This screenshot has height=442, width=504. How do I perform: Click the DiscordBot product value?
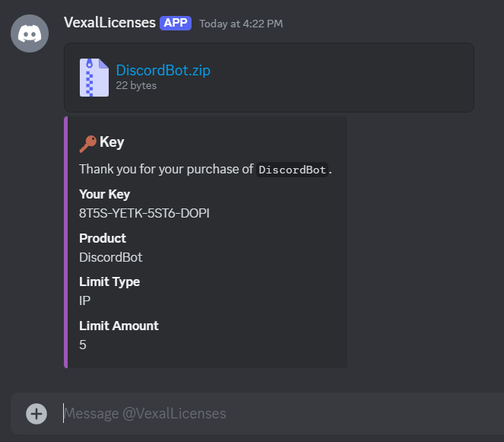[111, 257]
